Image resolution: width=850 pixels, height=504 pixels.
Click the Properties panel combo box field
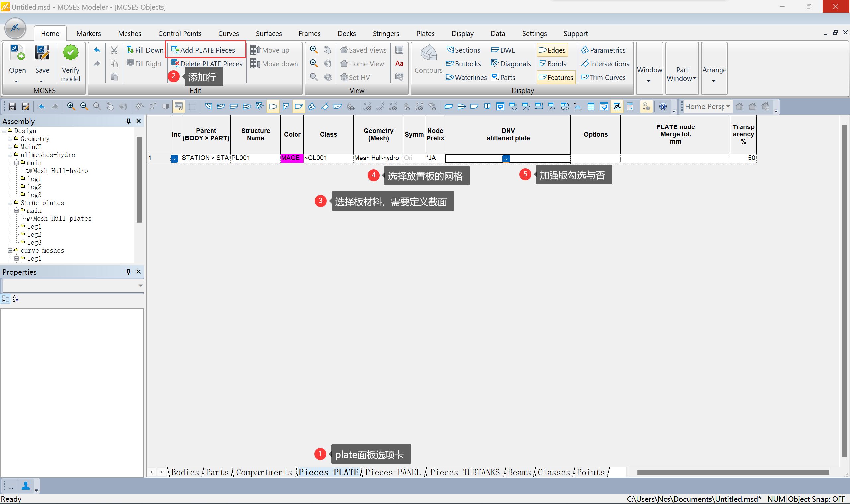point(70,286)
